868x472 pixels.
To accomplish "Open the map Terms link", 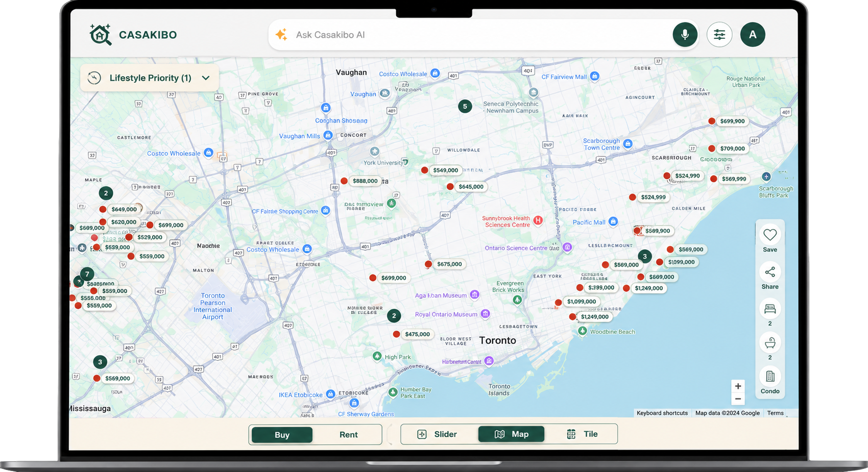I will coord(775,413).
